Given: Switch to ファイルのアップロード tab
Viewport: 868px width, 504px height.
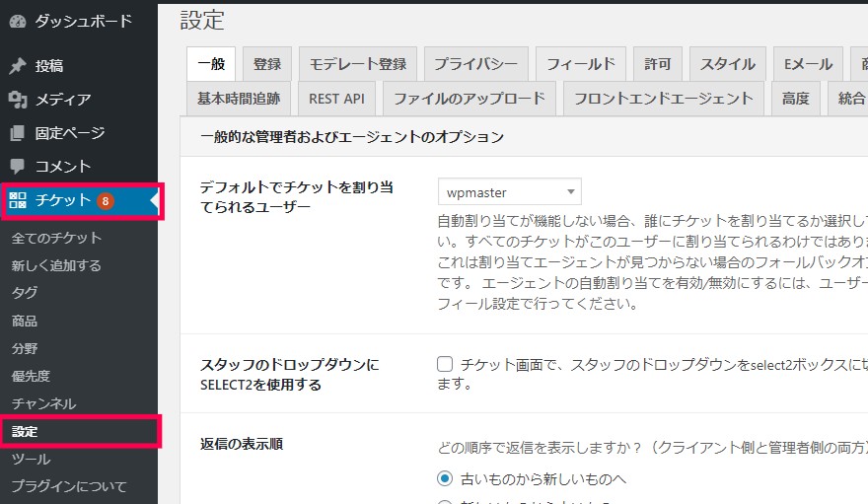Looking at the screenshot, I should 470,99.
